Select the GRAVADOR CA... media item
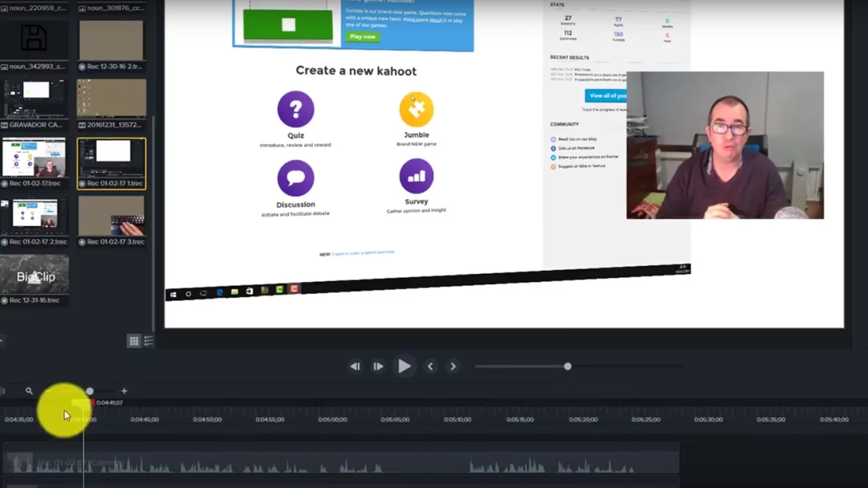868x488 pixels. click(34, 104)
